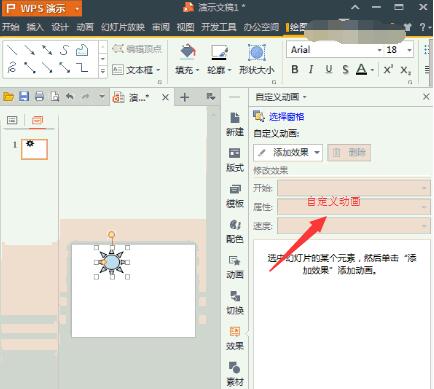Select the double-headed arrow line shape

47,50
